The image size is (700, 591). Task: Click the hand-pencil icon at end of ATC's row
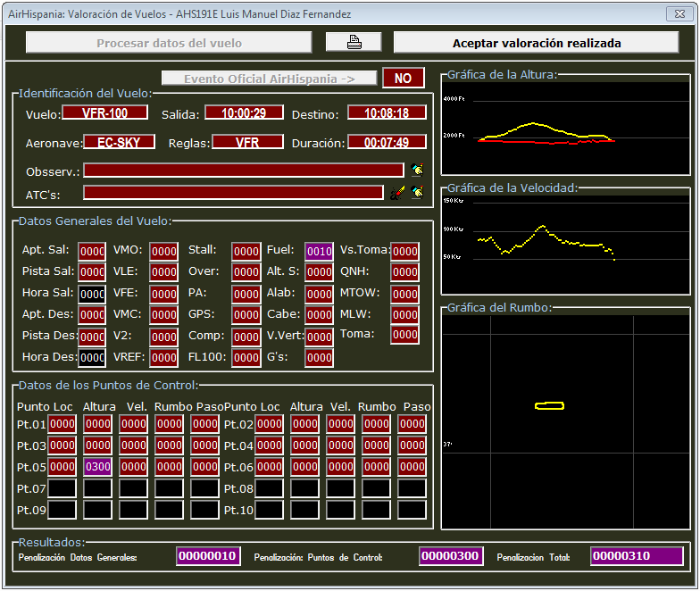click(x=417, y=192)
